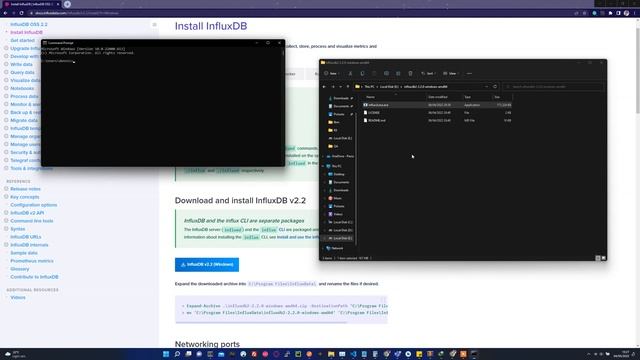Open Command Prompt from the taskbar

[x=474, y=354]
